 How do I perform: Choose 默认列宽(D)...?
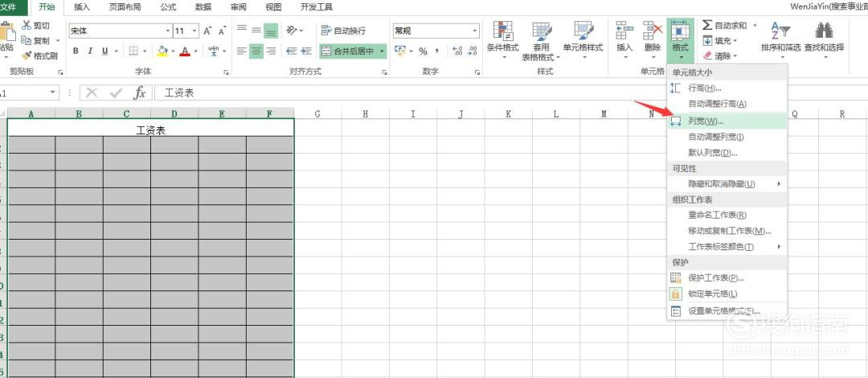point(727,153)
